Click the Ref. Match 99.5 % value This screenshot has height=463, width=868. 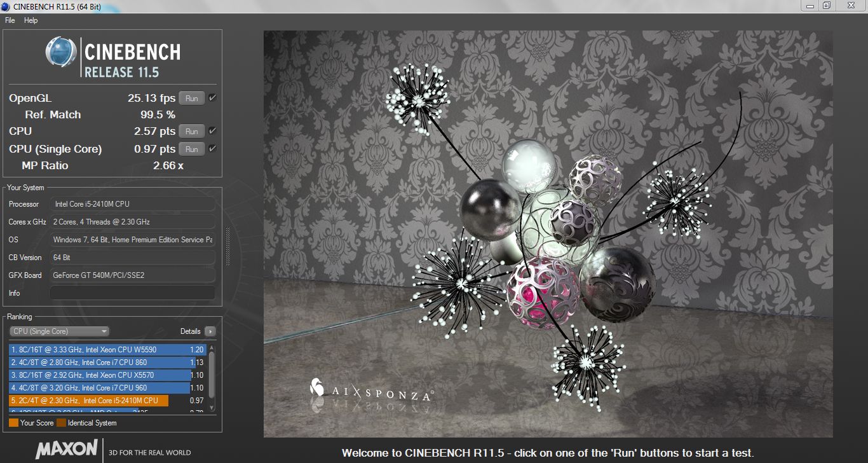click(x=158, y=115)
